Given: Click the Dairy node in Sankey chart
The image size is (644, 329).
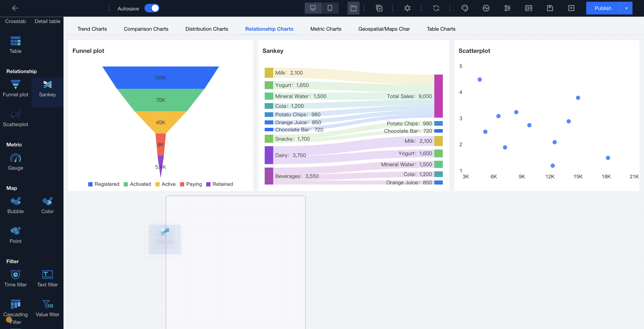Looking at the screenshot, I should tap(269, 155).
